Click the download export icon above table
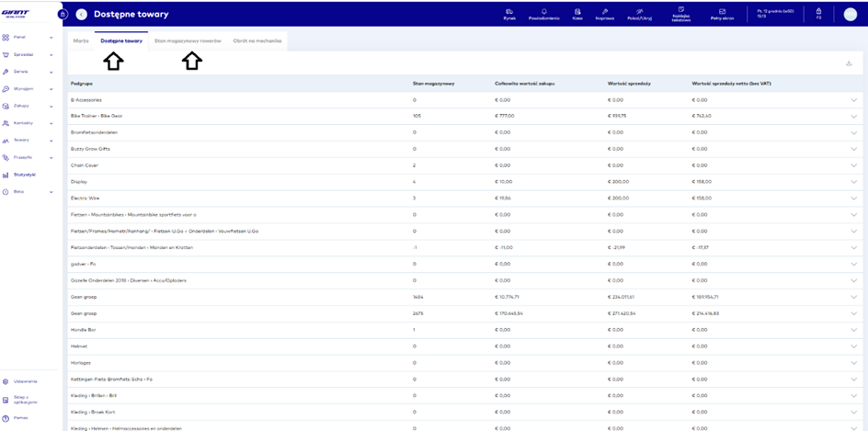Image resolution: width=868 pixels, height=431 pixels. (x=849, y=63)
